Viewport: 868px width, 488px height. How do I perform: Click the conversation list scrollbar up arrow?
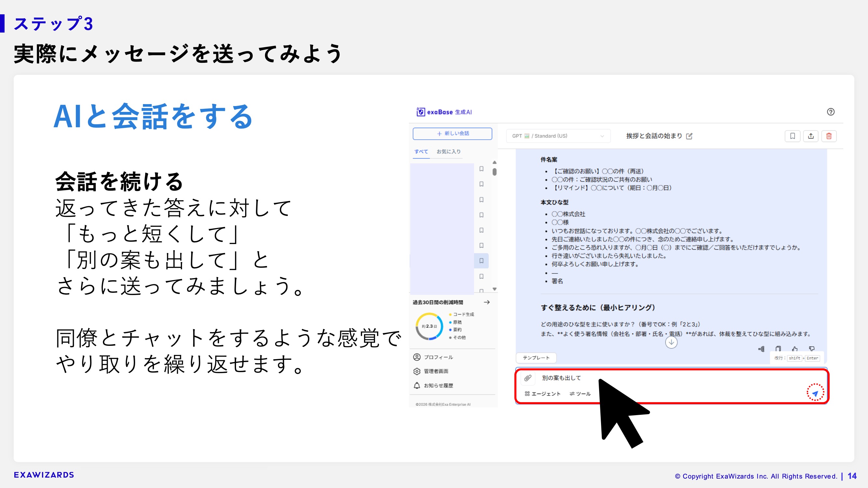494,162
